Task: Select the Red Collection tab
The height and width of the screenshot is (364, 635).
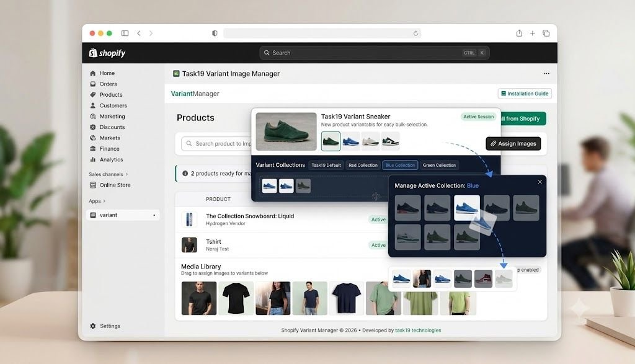Action: 363,165
